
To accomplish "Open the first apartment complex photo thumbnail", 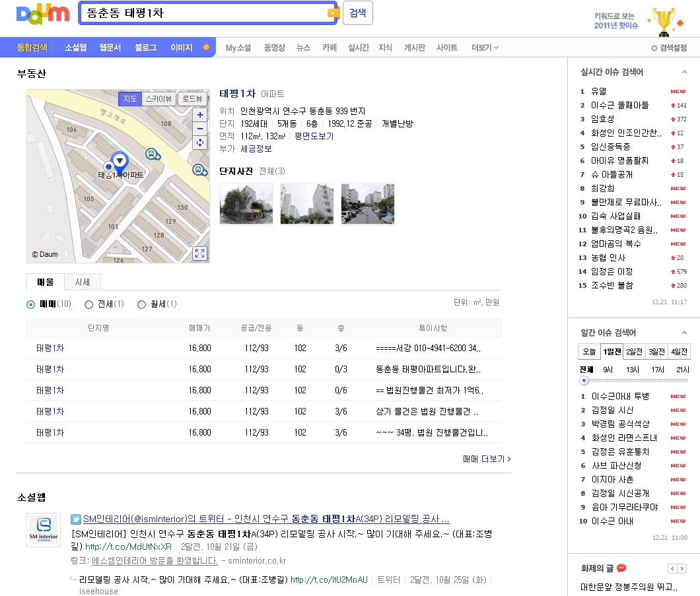I will click(x=246, y=204).
